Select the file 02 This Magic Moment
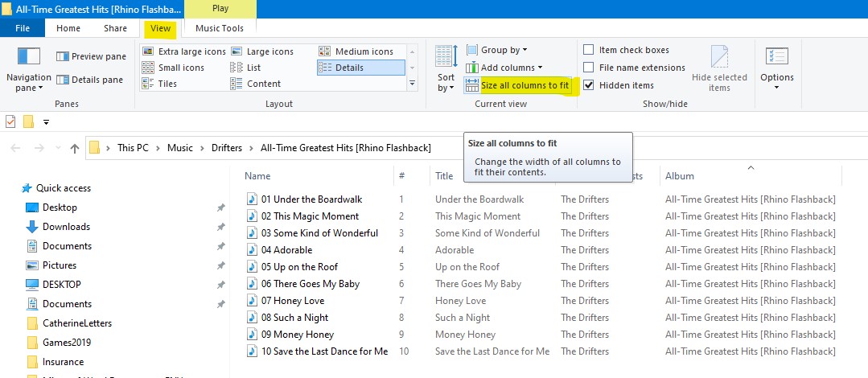The width and height of the screenshot is (868, 378). [310, 216]
